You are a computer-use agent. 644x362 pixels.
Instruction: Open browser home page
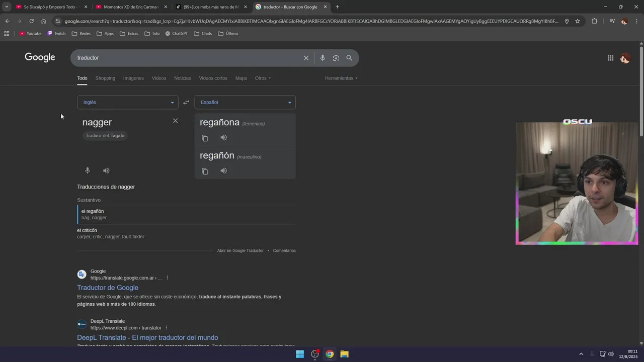[43, 21]
